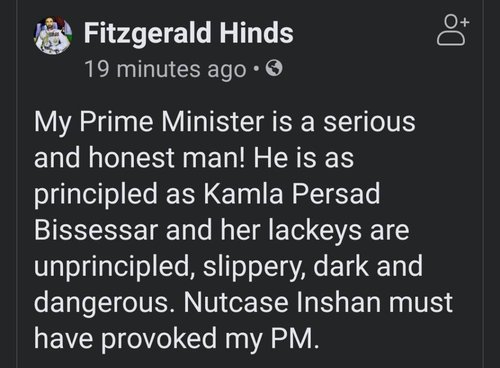This screenshot has width=500, height=368.
Task: Select the word "dangerous" in the post
Action: click(x=101, y=303)
